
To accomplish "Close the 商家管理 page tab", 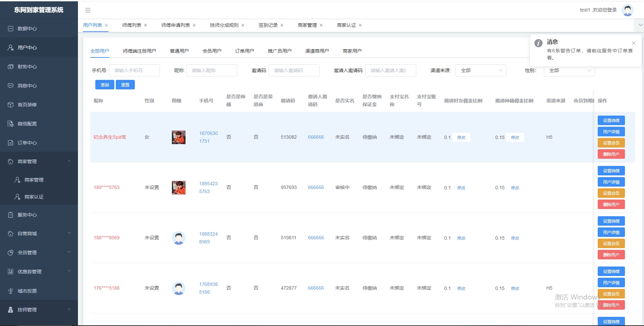I will coord(321,25).
